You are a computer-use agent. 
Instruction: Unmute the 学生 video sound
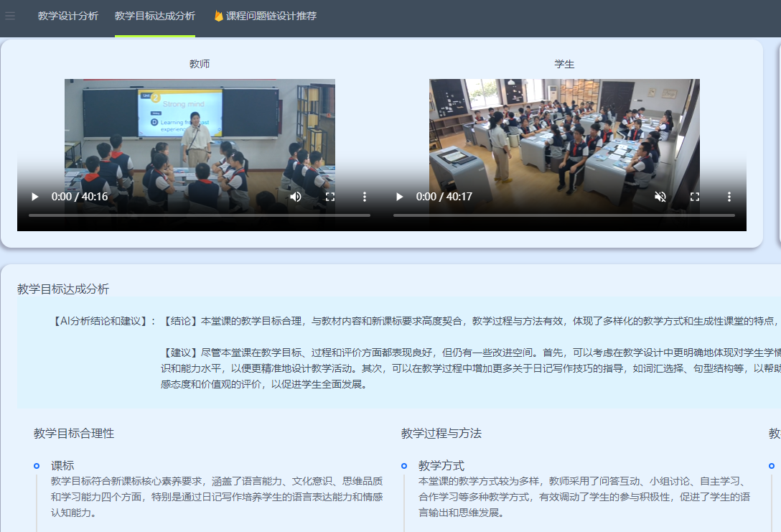(660, 197)
